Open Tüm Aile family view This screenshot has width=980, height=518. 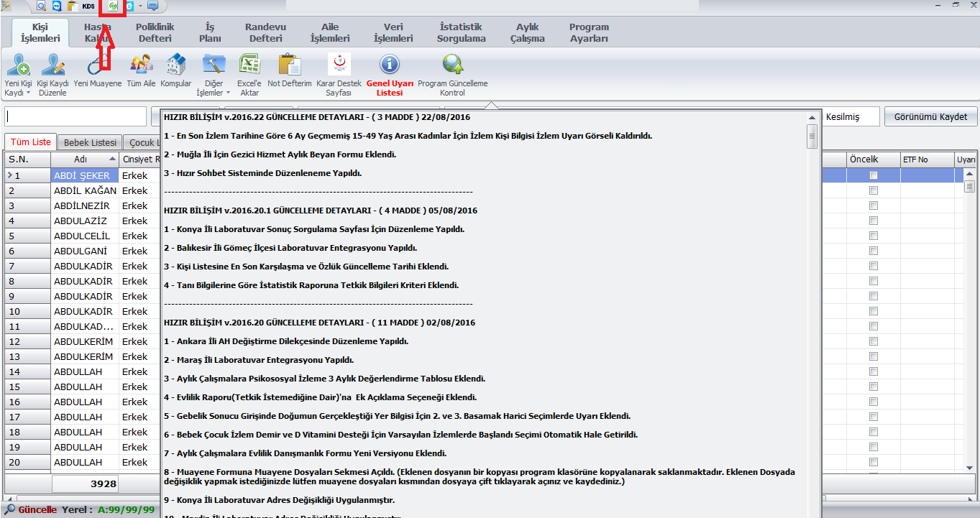(141, 66)
